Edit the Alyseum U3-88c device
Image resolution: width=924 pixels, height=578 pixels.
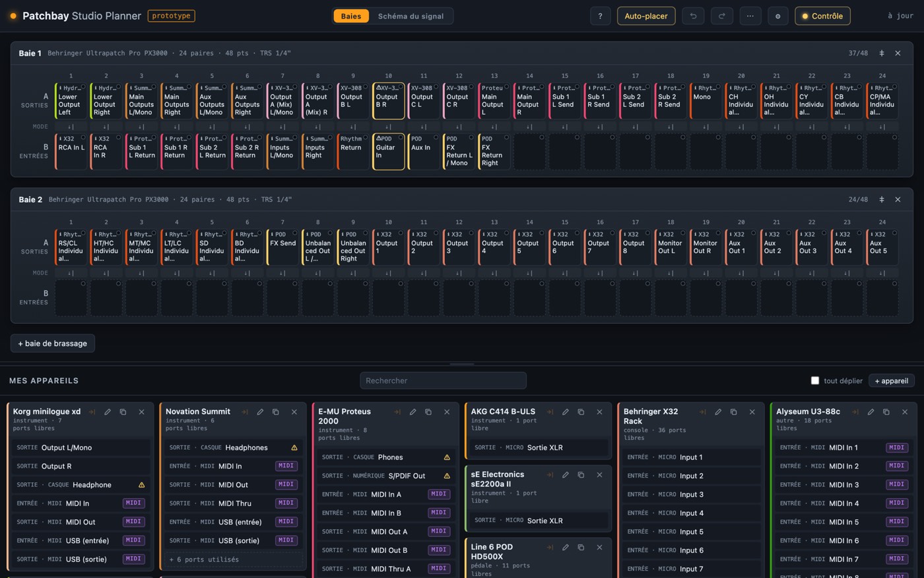pos(871,412)
